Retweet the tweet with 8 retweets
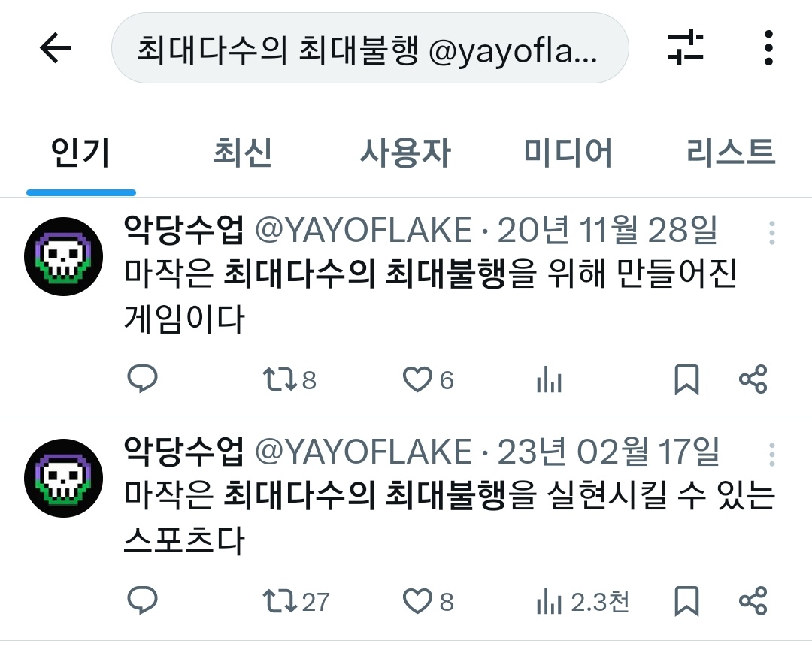 coord(289,379)
